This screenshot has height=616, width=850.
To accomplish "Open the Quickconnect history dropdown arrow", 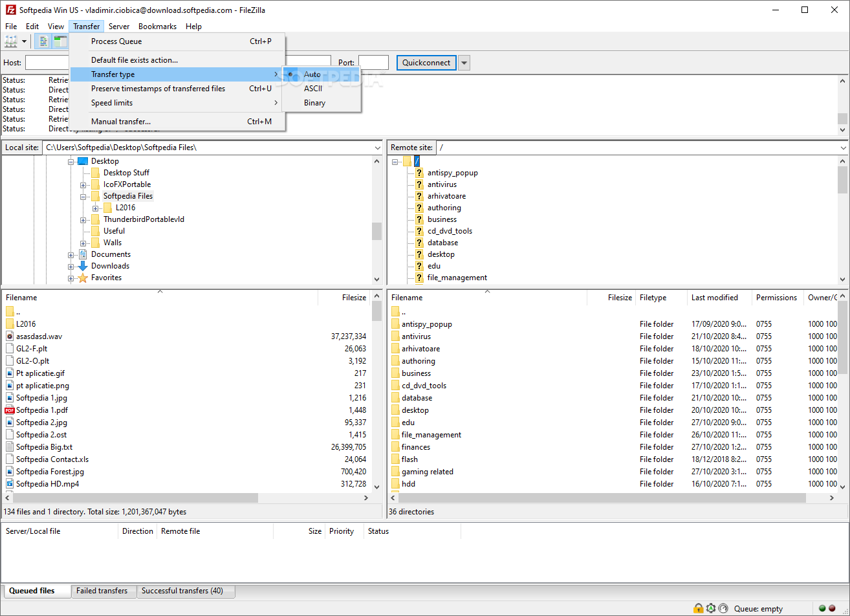I will pyautogui.click(x=464, y=63).
